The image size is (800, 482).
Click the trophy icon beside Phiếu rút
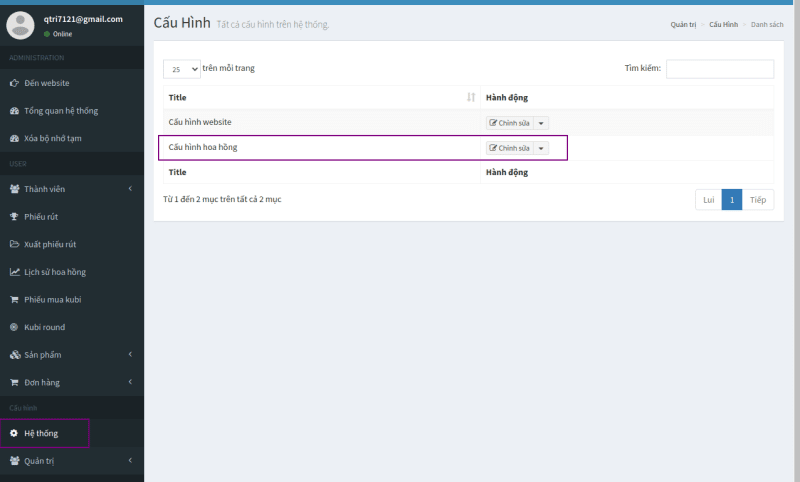pyautogui.click(x=14, y=217)
